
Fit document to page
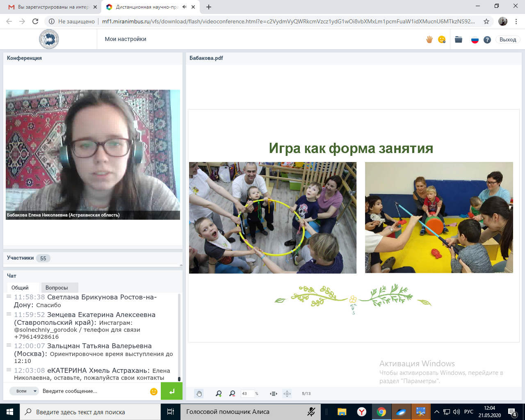[287, 393]
